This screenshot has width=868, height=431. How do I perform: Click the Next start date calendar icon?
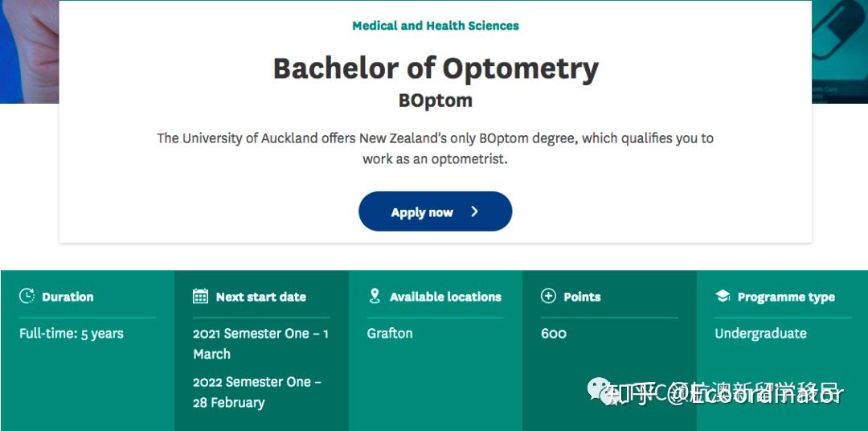click(201, 296)
